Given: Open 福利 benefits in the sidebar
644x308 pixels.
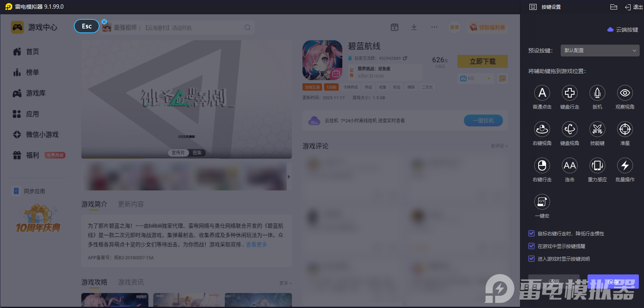Looking at the screenshot, I should pos(26,155).
